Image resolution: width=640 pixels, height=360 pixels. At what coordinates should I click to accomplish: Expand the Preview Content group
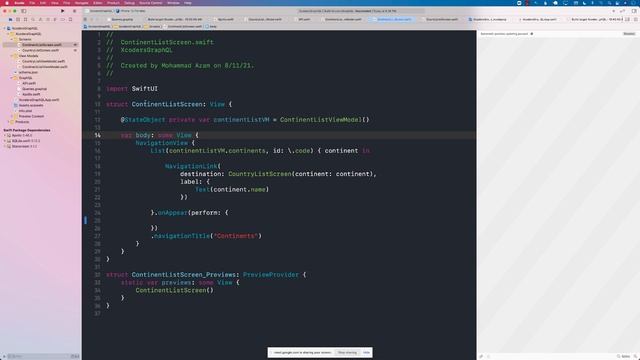[12, 116]
